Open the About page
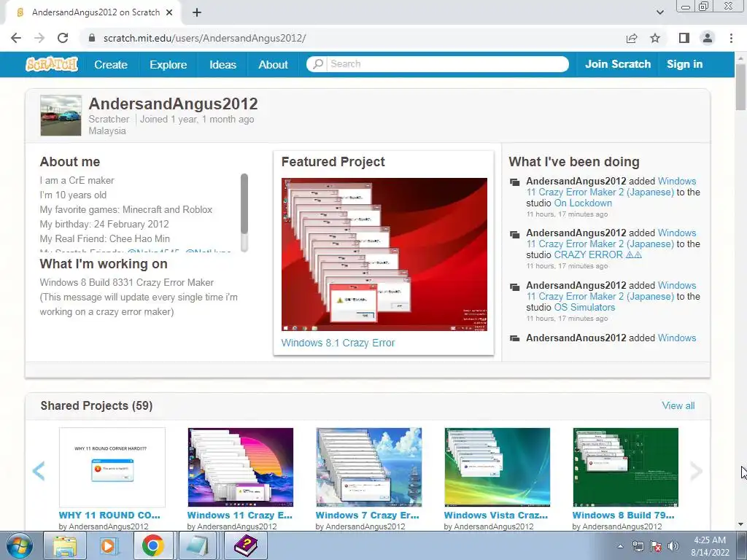747x560 pixels. [x=273, y=65]
